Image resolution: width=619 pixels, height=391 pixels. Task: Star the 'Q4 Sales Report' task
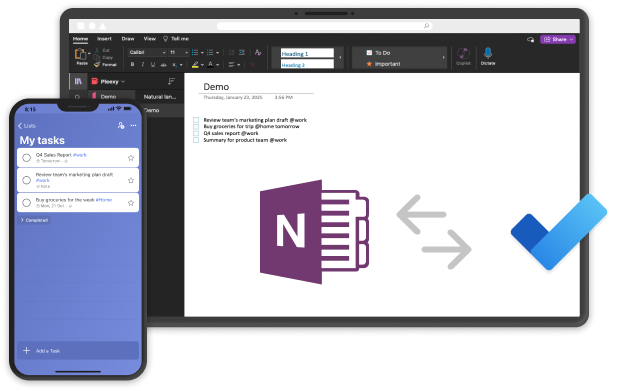coord(131,158)
